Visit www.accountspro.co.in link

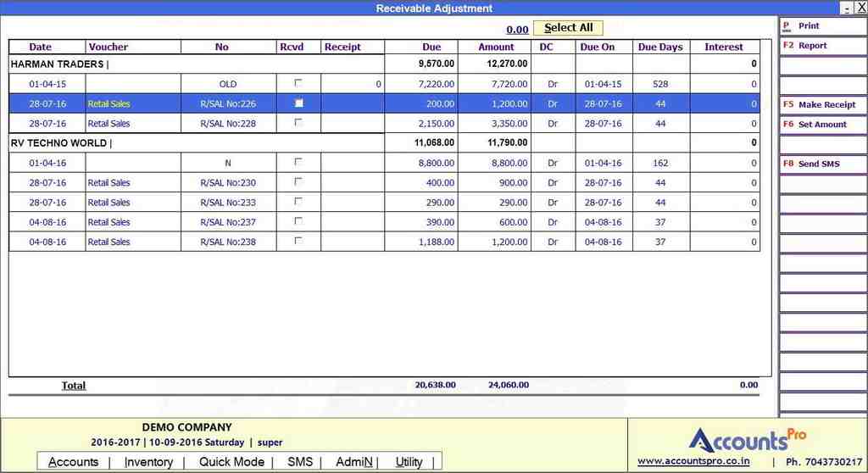(x=693, y=461)
